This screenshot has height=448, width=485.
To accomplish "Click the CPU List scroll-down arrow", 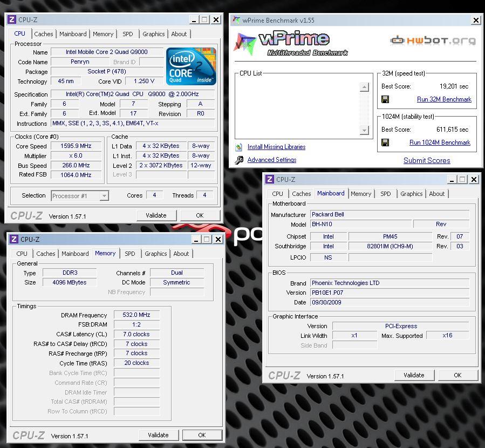I will [x=364, y=130].
